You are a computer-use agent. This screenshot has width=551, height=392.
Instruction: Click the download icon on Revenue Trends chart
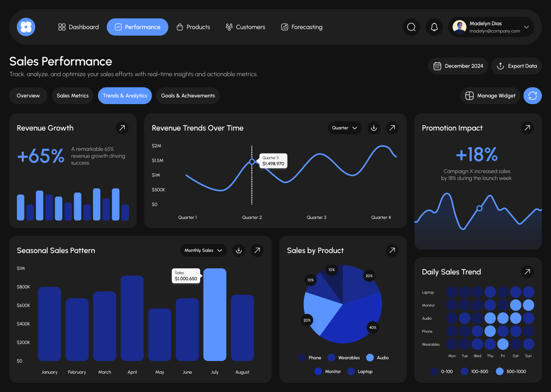373,128
